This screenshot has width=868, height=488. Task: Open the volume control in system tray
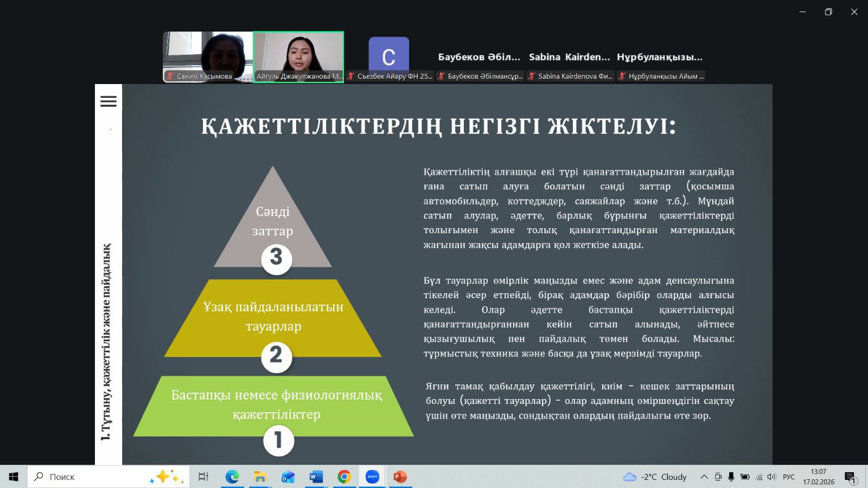click(x=772, y=477)
